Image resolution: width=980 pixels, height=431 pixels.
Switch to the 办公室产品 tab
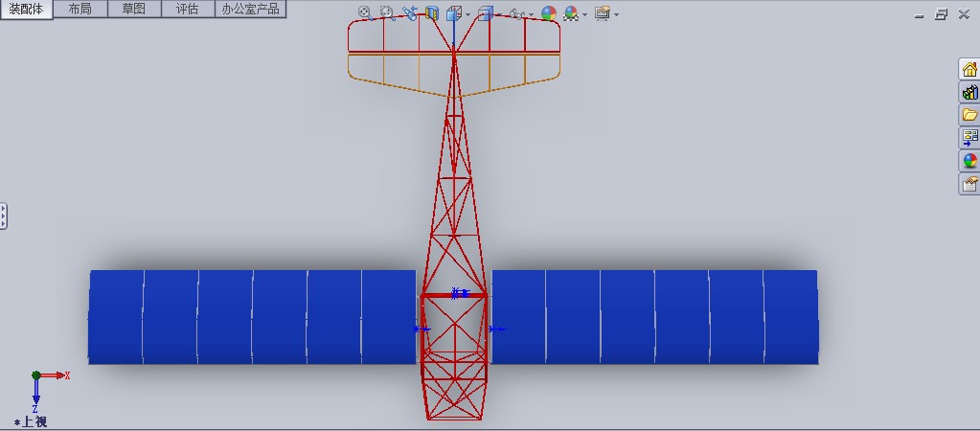point(251,9)
